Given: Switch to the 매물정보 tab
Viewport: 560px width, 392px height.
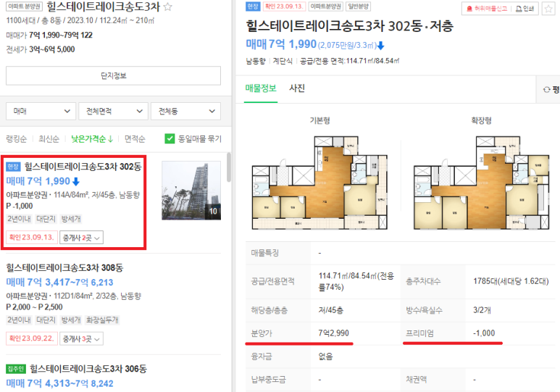Looking at the screenshot, I should tap(261, 88).
